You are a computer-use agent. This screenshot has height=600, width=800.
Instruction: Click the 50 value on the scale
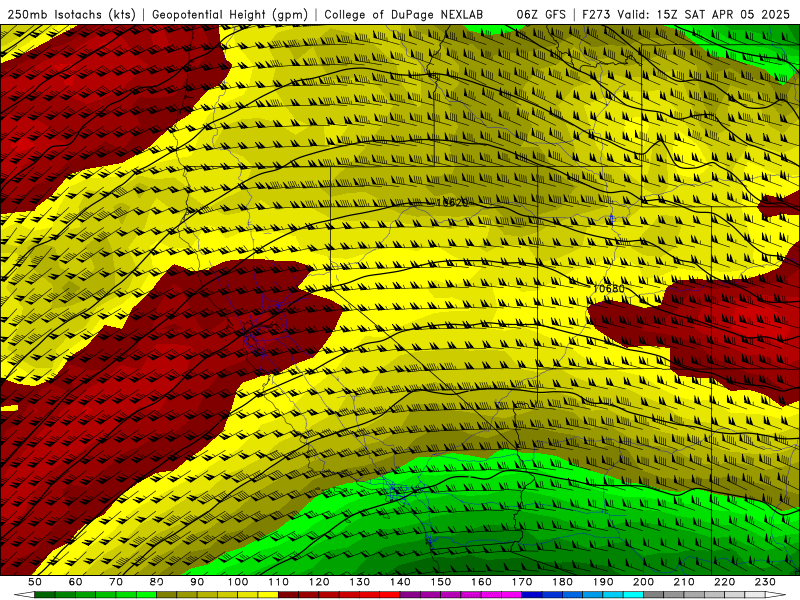(x=35, y=582)
